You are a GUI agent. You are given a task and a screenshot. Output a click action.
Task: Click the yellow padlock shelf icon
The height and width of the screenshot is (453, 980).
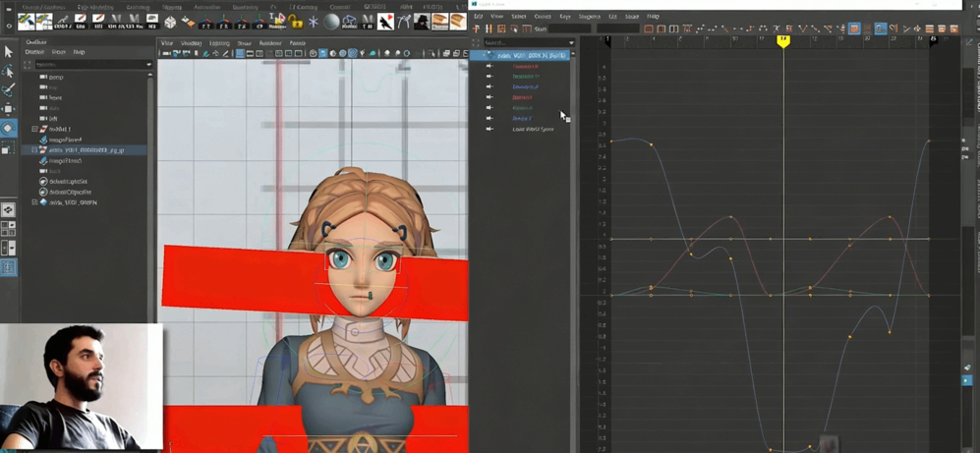[296, 21]
